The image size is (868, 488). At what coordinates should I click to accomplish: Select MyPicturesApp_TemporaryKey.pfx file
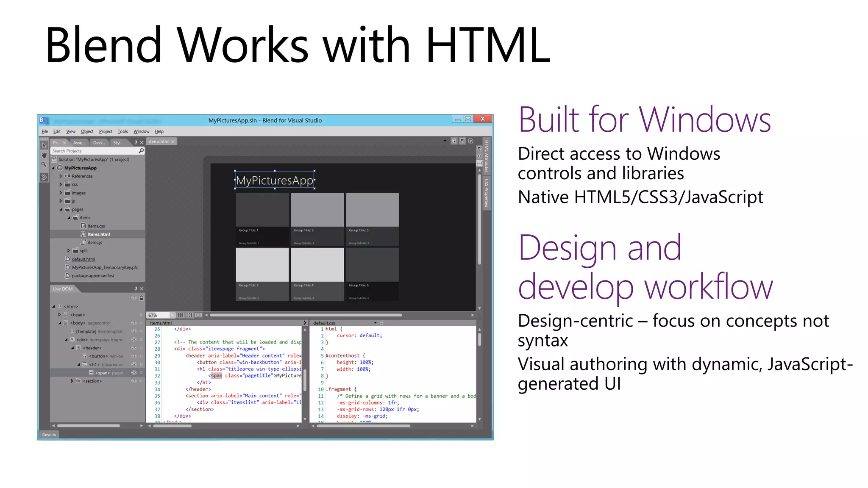(105, 267)
